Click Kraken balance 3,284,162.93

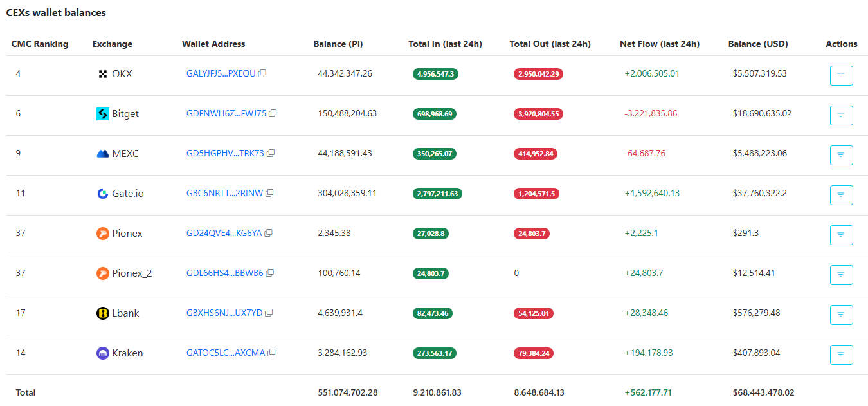pyautogui.click(x=343, y=353)
